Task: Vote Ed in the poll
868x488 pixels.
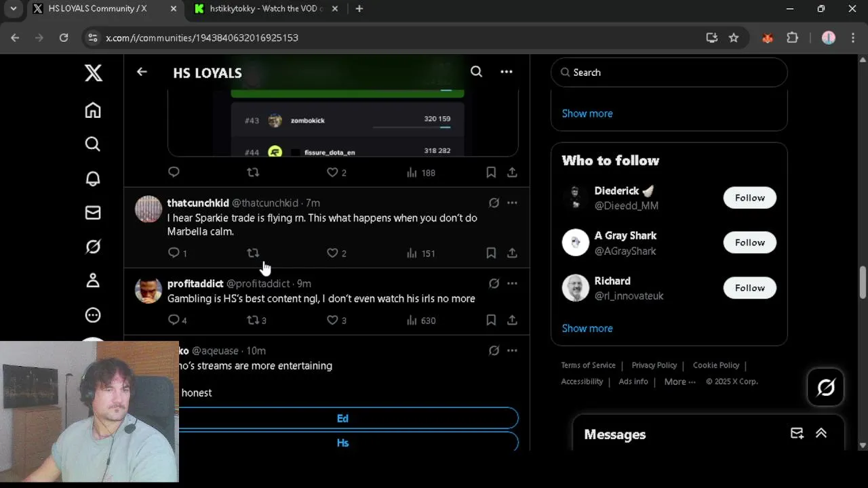Action: (342, 418)
